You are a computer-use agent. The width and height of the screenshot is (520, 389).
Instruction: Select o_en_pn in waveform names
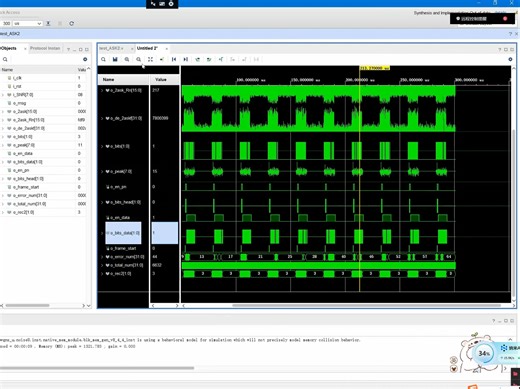[x=118, y=187]
